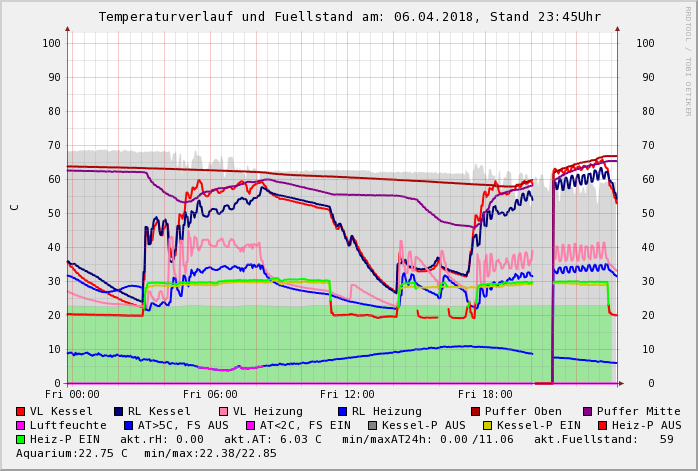Click the dark blue RL Kessel legend swatch
The width and height of the screenshot is (698, 471).
[x=119, y=411]
